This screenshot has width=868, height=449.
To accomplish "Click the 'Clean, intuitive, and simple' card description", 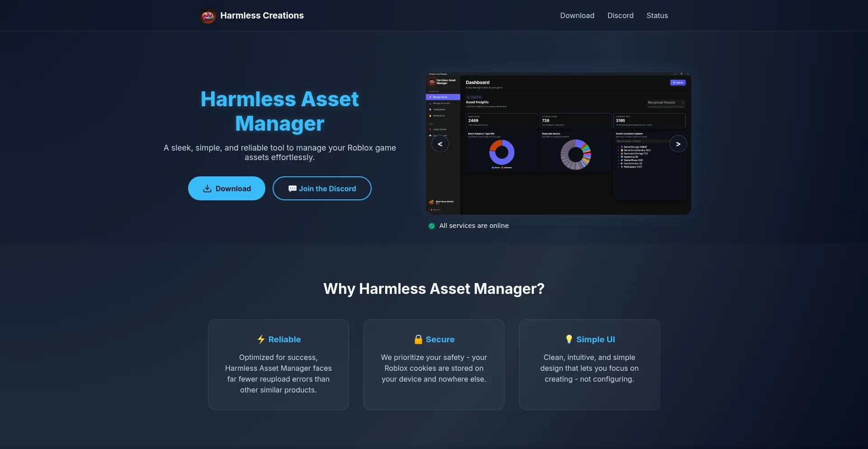I will pos(590,368).
